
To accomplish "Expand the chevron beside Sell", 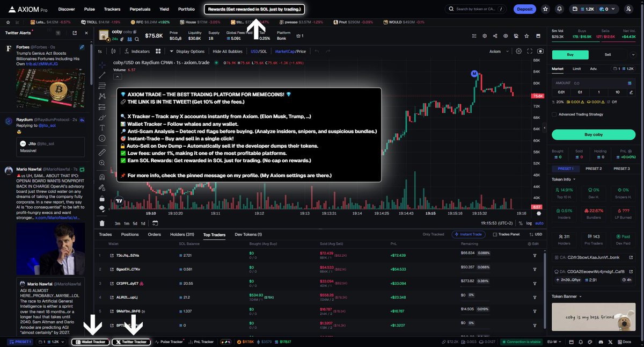I will pos(634,54).
